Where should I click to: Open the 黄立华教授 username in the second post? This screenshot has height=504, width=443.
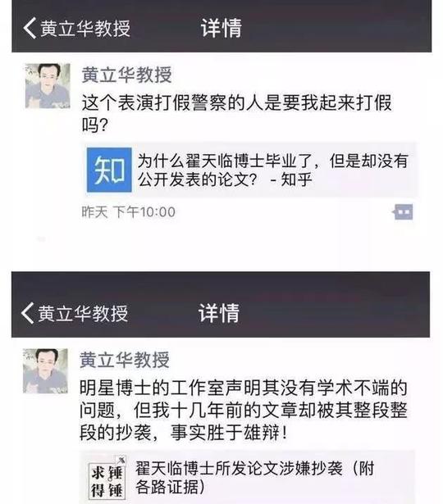tap(125, 360)
